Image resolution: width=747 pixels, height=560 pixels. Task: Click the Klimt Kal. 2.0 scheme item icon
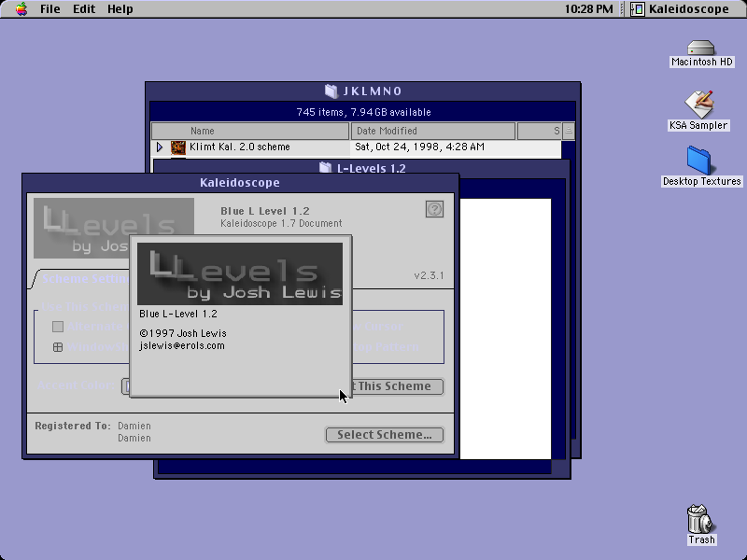point(178,147)
